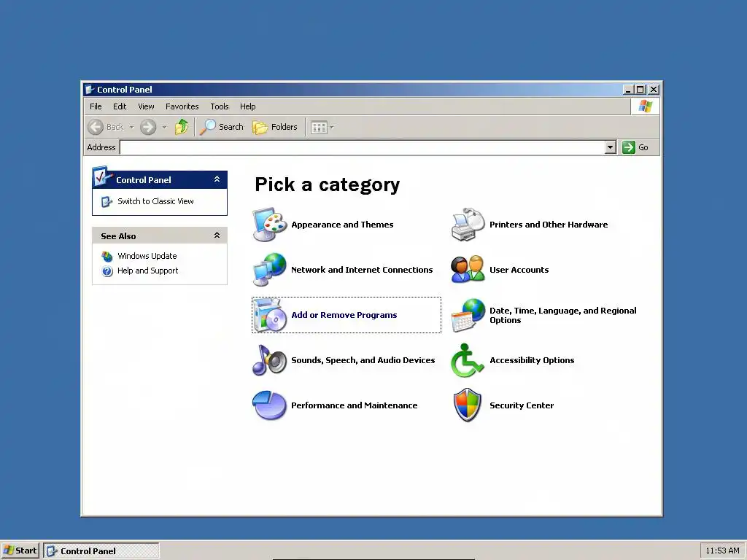Click the Start button on the taskbar
This screenshot has width=747, height=560.
click(20, 551)
